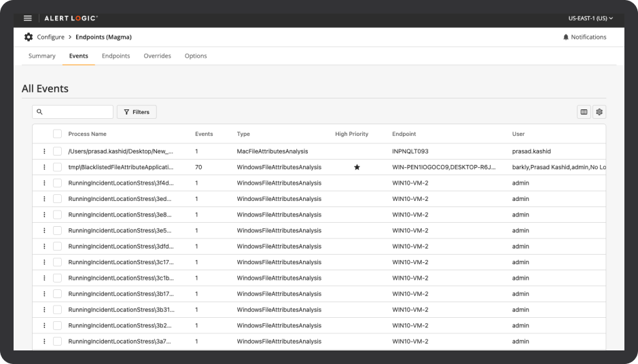Open row actions menu for MacFileAttributesAnalysis event
This screenshot has width=638, height=364.
(x=44, y=151)
